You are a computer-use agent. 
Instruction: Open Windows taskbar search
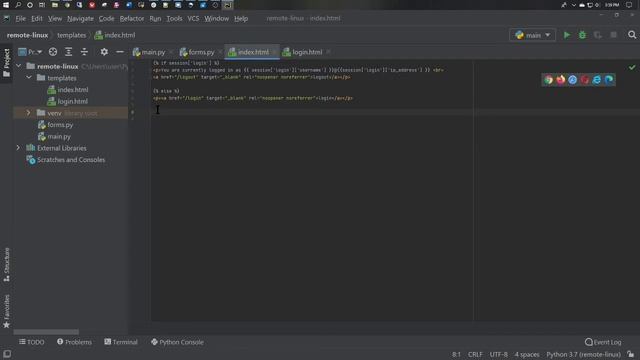coord(18,5)
